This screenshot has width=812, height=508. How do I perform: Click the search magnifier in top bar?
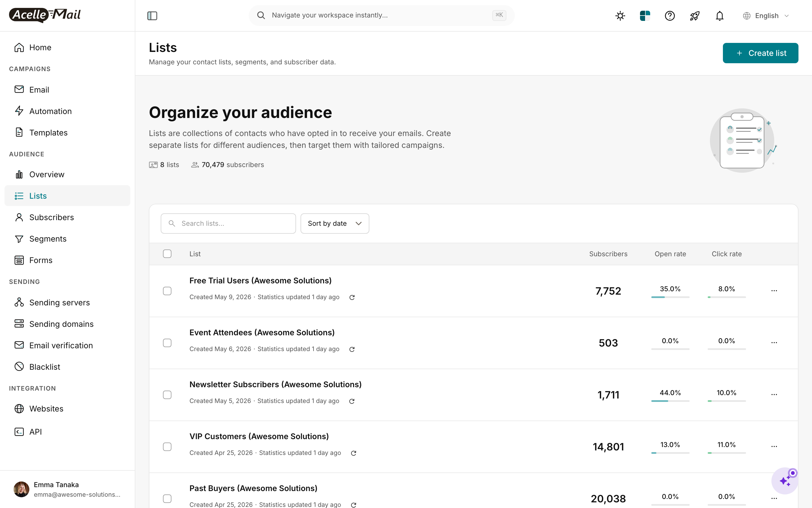click(261, 15)
